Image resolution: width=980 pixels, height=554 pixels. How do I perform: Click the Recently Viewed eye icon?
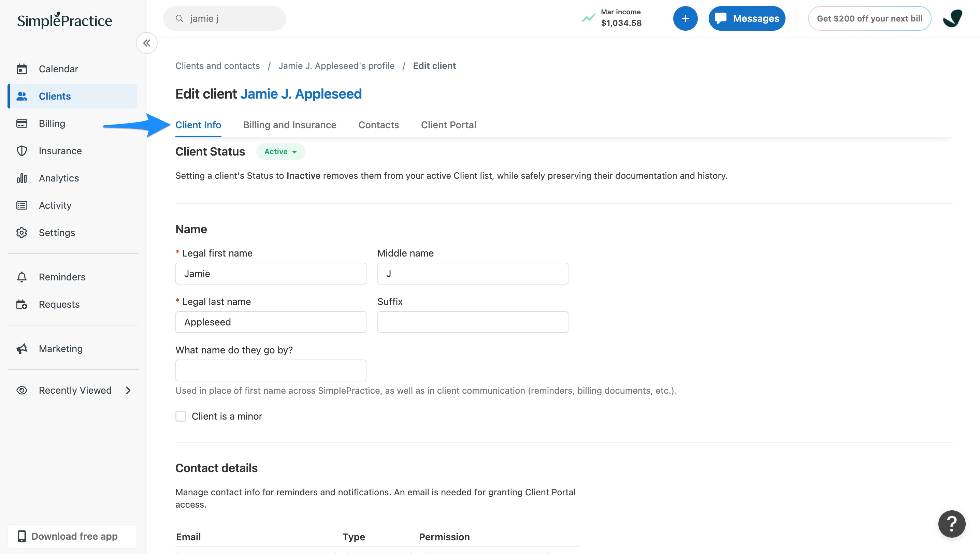[x=22, y=390]
